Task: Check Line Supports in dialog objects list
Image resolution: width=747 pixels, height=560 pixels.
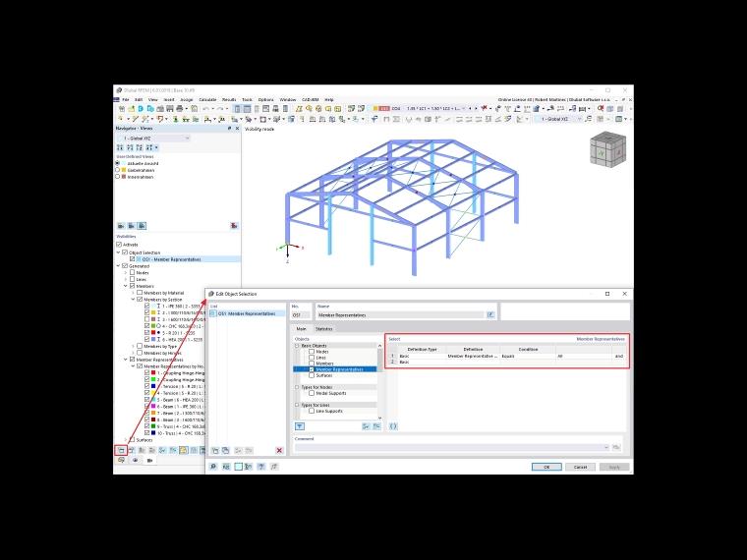Action: pos(312,411)
